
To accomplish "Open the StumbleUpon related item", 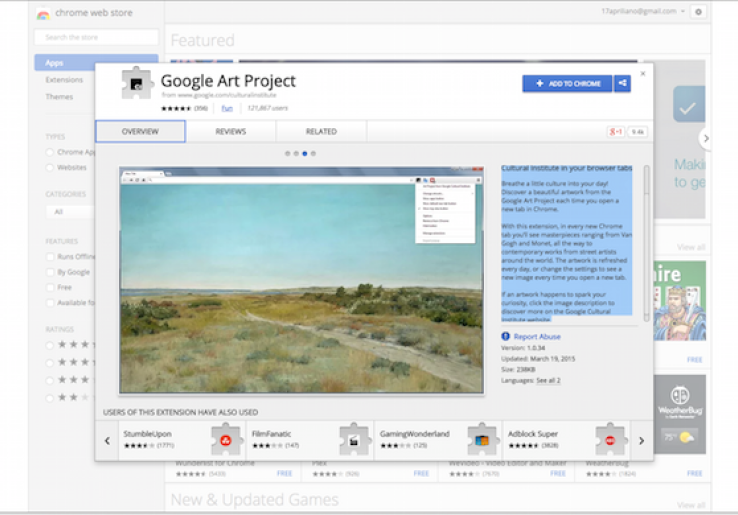I will click(x=182, y=440).
